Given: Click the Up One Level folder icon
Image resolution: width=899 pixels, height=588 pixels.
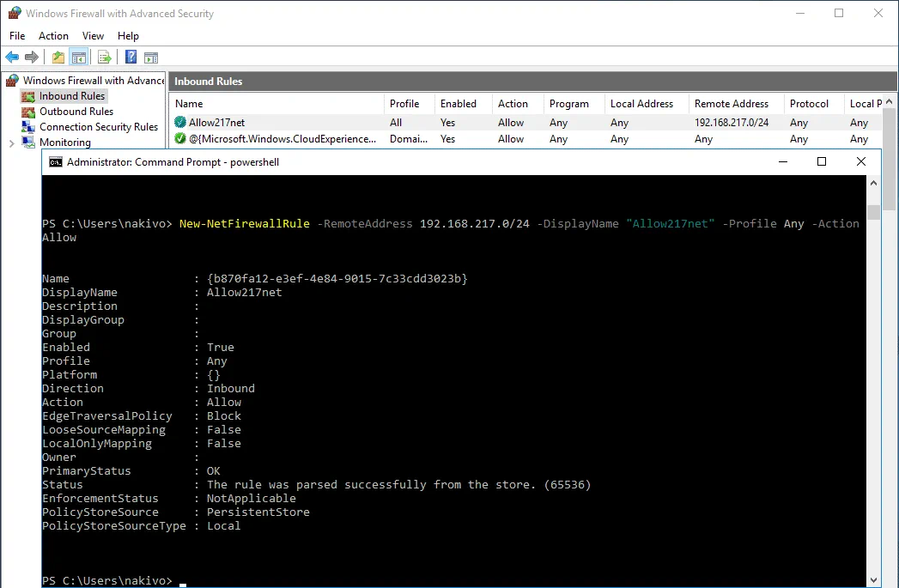Looking at the screenshot, I should click(58, 58).
